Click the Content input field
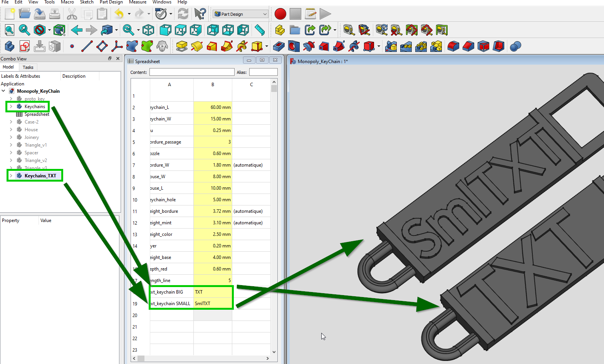Viewport: 604px width, 364px height. 192,72
